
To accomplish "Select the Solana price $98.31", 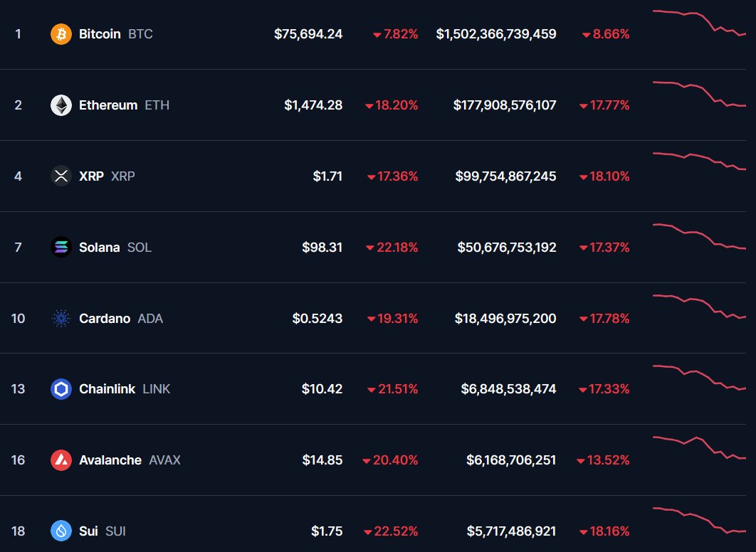I will tap(322, 247).
